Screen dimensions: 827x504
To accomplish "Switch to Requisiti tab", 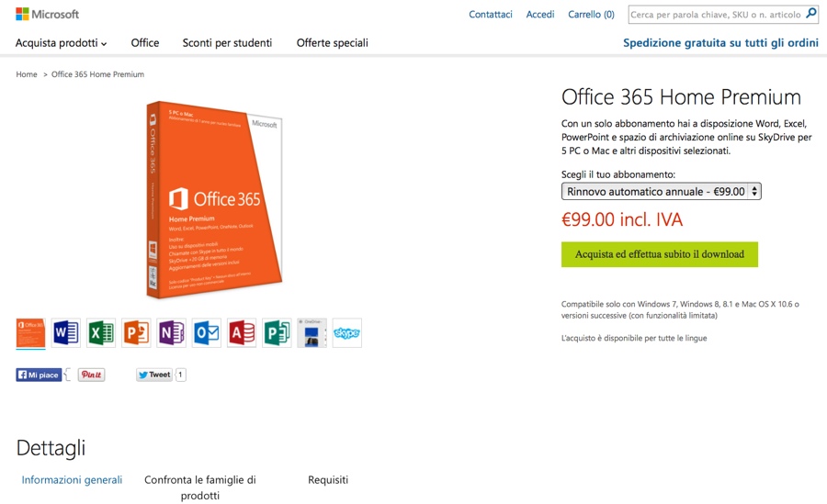I will point(328,480).
